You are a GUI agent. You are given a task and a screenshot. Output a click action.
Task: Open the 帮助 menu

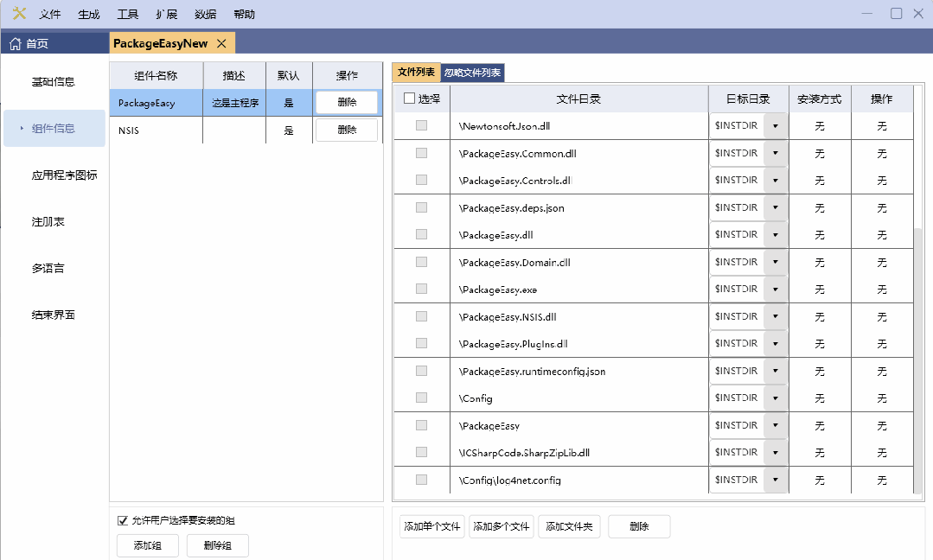tap(244, 15)
